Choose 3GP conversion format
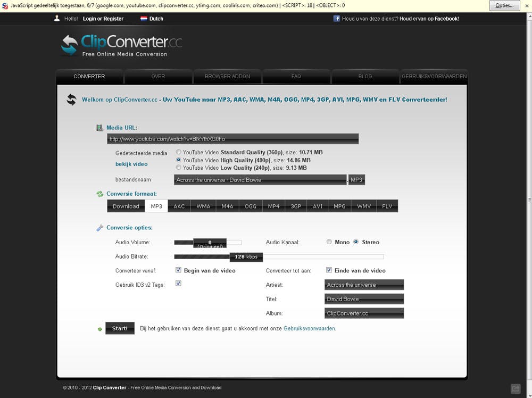 [x=296, y=206]
